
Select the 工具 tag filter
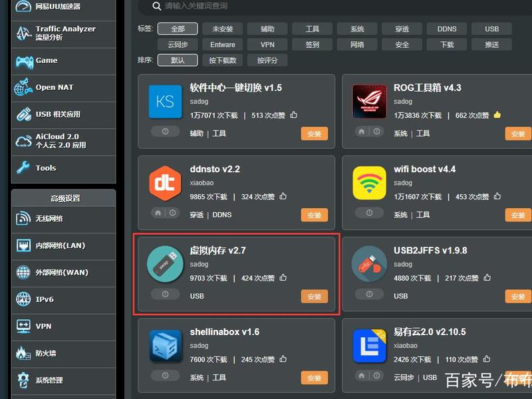point(312,29)
